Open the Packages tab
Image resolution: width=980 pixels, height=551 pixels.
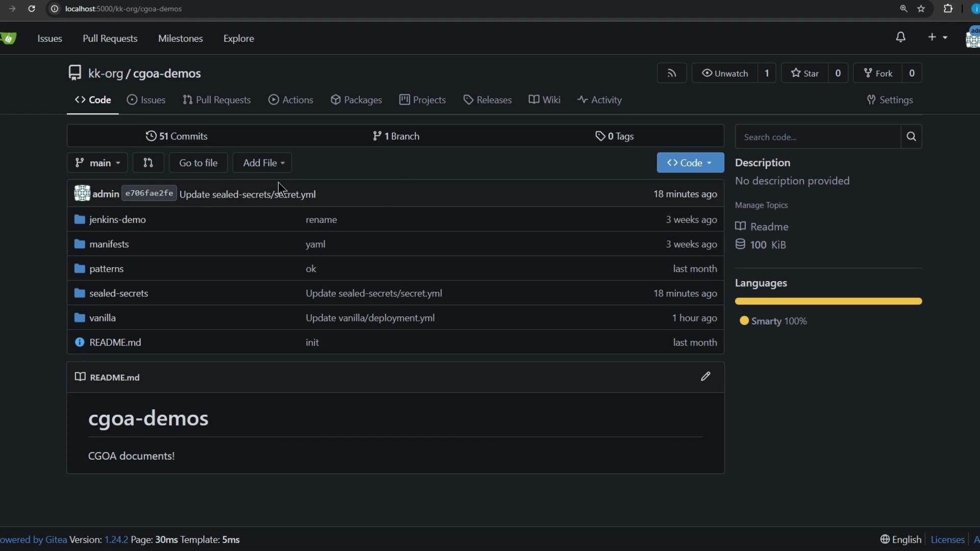(x=356, y=100)
